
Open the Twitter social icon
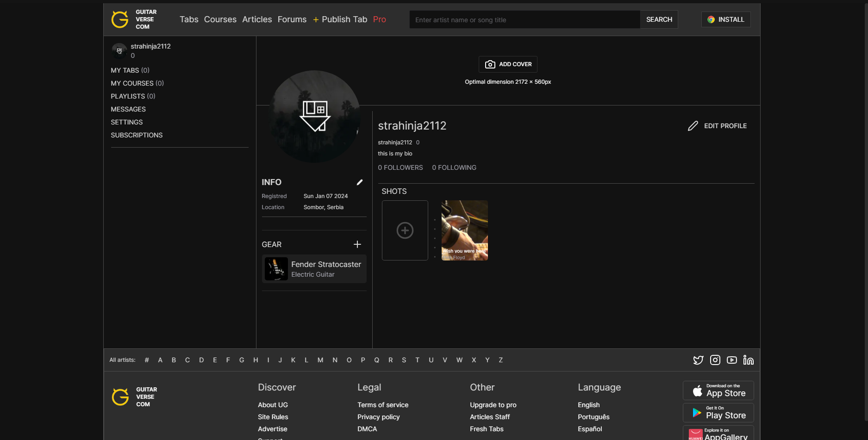coord(698,360)
